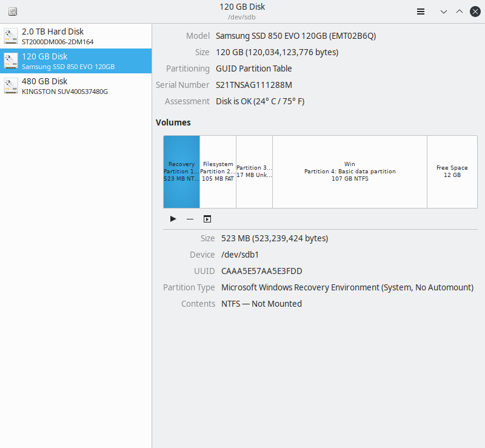Select the Recovery Partition 1 volume block
Viewport: 485px width, 448px height.
click(181, 172)
